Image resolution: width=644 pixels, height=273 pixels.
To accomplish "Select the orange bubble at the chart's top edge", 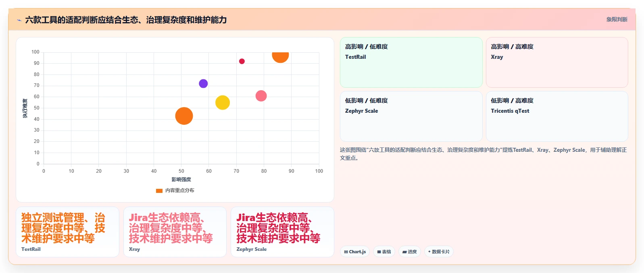I will click(x=280, y=57).
